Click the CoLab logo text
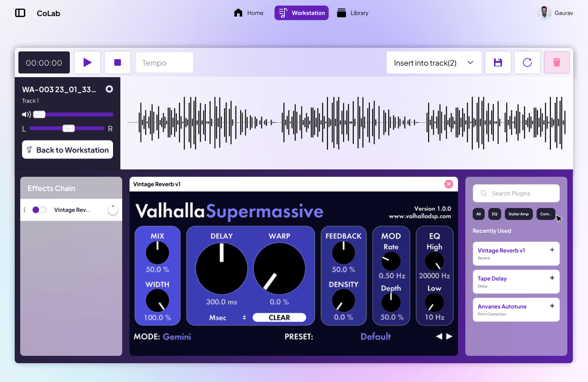The height and width of the screenshot is (382, 588). [x=48, y=13]
